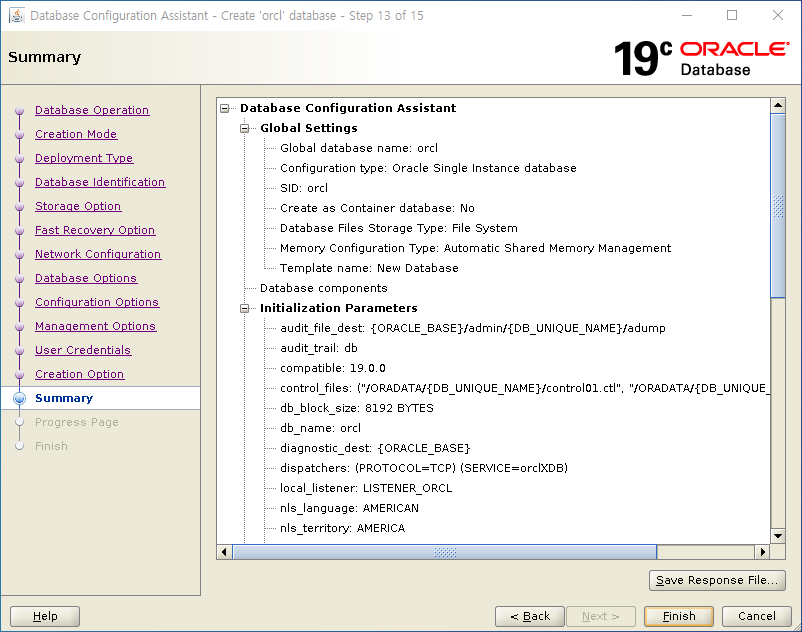Image resolution: width=802 pixels, height=632 pixels.
Task: Open the Database Identification step
Action: click(100, 182)
